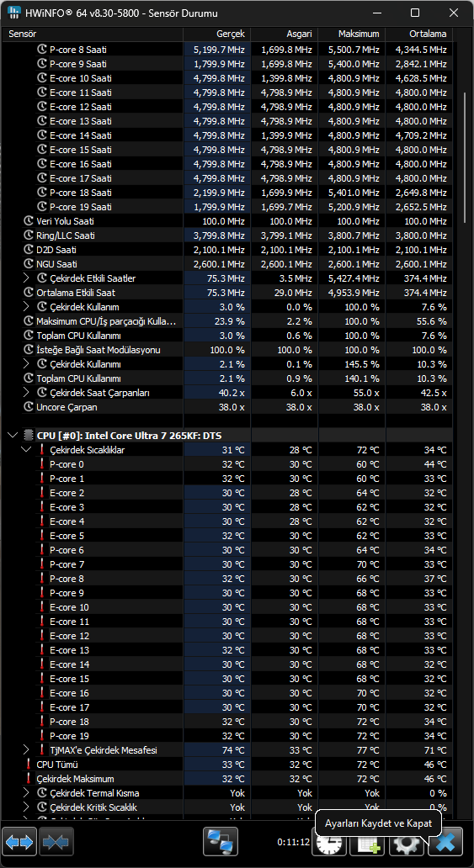474x868 pixels.
Task: Select the Ring/LLC Saati row label
Action: tap(66, 236)
